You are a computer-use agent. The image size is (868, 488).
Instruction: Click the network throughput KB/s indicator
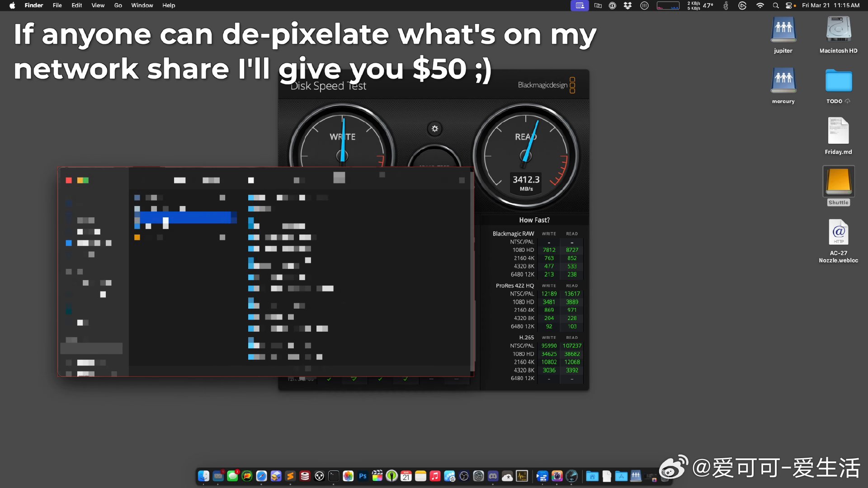coord(693,5)
